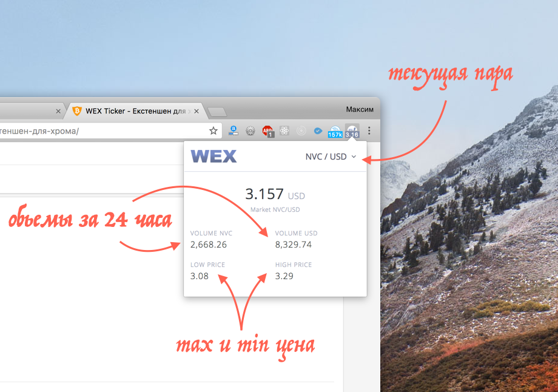The width and height of the screenshot is (558, 392).
Task: Expand the NVC / USD pair dropdown
Action: (x=331, y=157)
